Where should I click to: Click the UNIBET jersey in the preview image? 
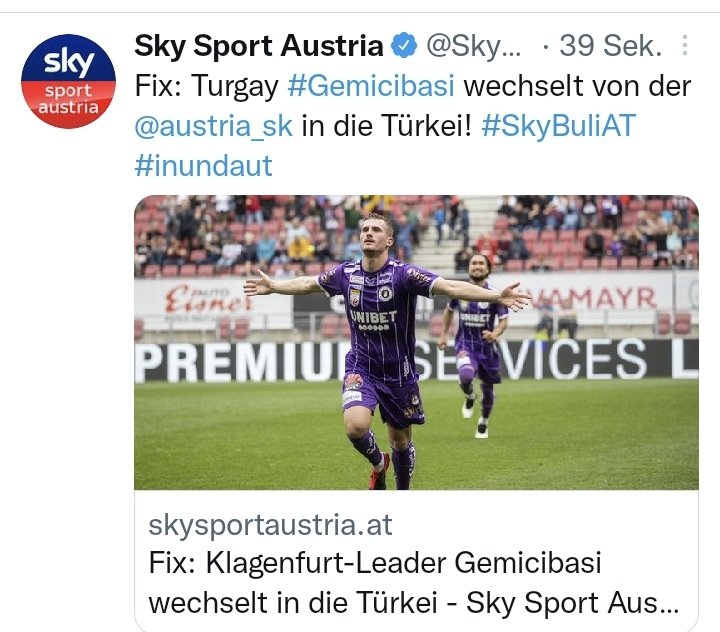click(x=374, y=319)
